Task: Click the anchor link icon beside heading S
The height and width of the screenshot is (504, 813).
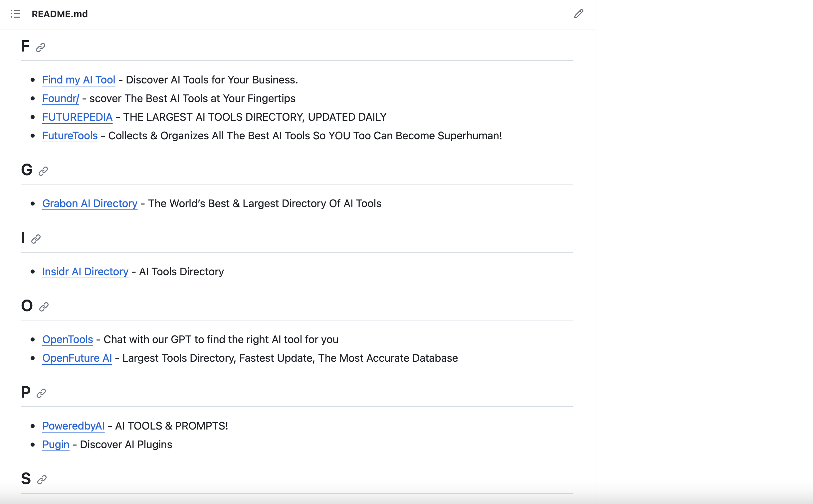Action: (41, 480)
